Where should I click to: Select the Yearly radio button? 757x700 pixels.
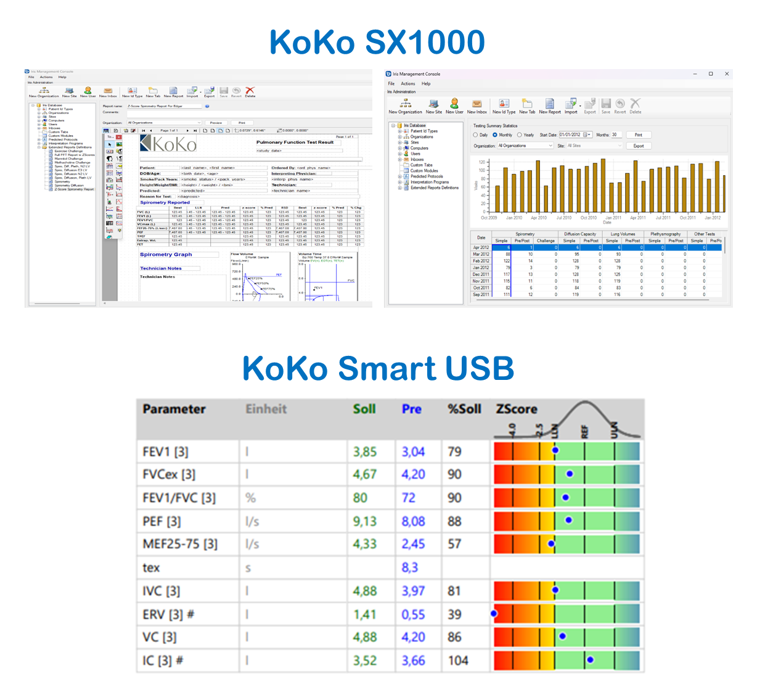[x=520, y=135]
